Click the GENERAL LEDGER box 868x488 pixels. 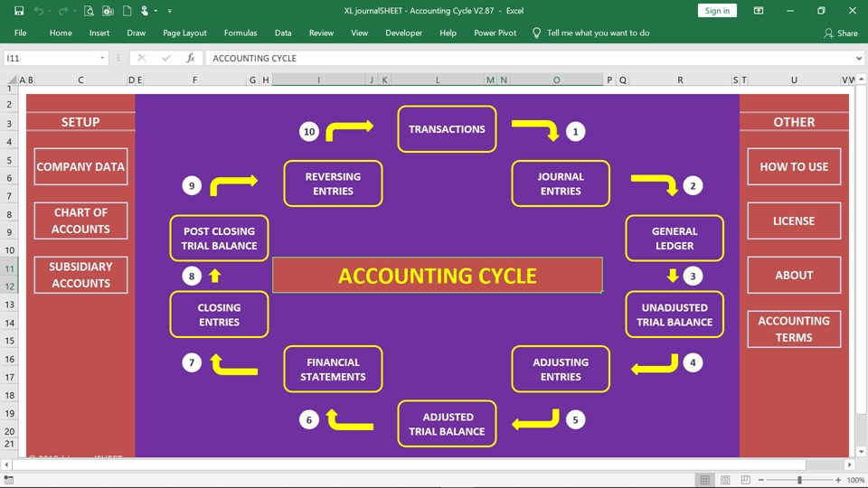(675, 238)
